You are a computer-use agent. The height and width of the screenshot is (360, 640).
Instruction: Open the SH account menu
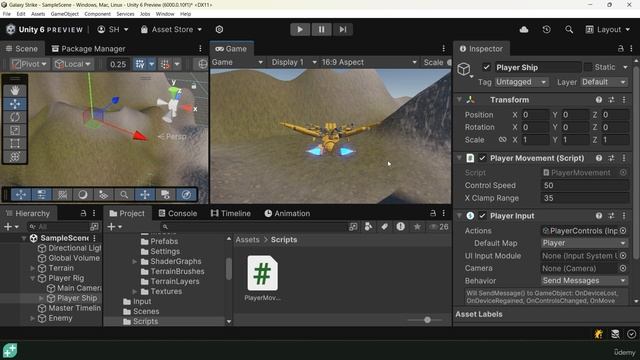pos(113,29)
